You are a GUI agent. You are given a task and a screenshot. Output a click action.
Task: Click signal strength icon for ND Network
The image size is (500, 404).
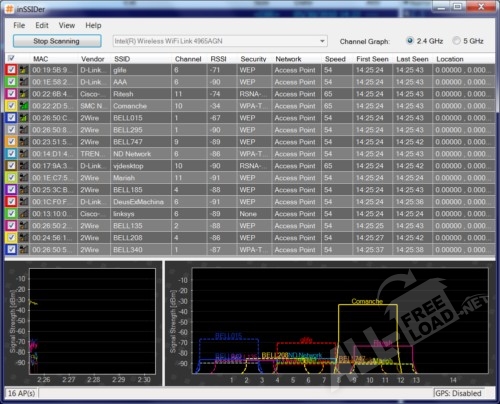24,154
